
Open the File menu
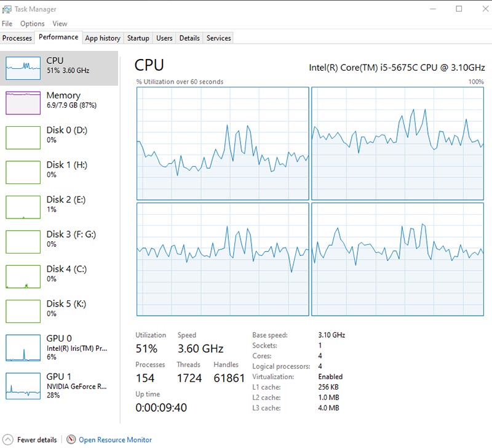[7, 23]
